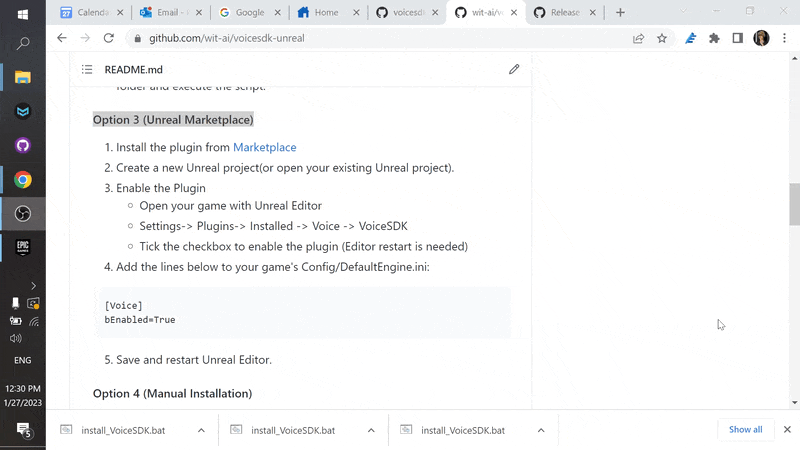Image resolution: width=800 pixels, height=450 pixels.
Task: Open the clock showing 12:30 PM
Action: [x=22, y=388]
